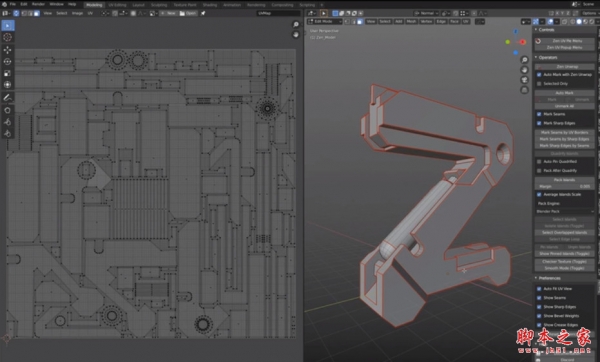Toggle the Show Sharp Edges checkbox

539,307
